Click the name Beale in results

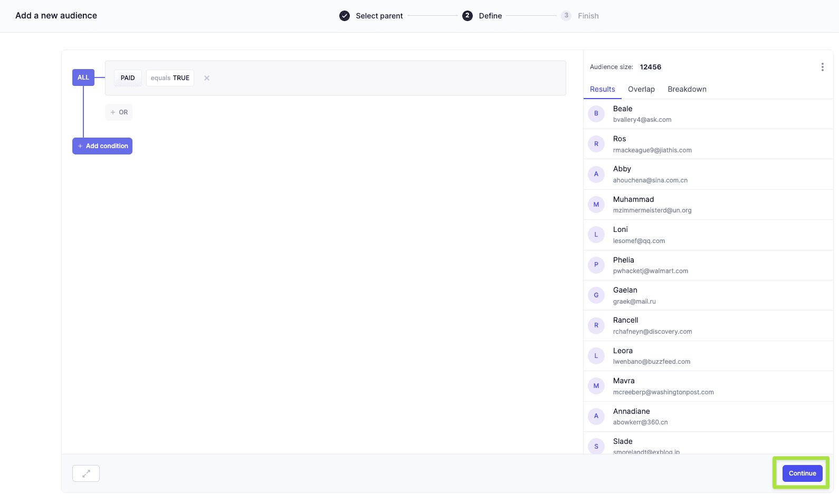[x=623, y=109]
